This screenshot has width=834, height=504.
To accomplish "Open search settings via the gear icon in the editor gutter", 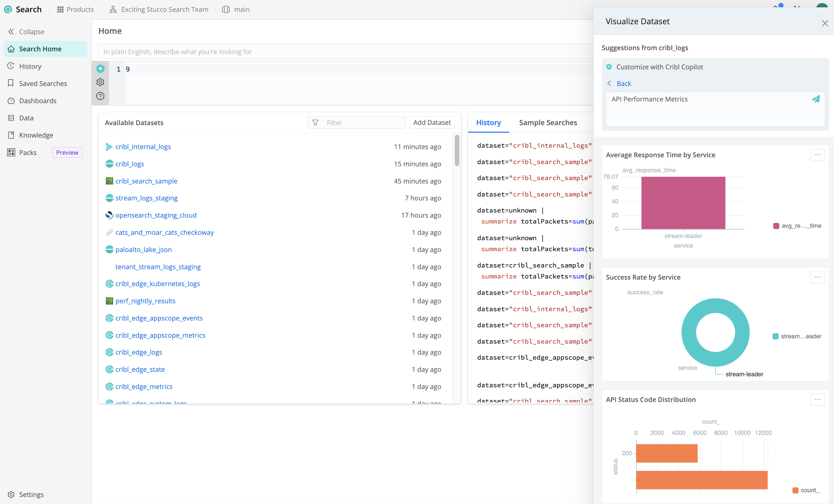I will tap(100, 82).
